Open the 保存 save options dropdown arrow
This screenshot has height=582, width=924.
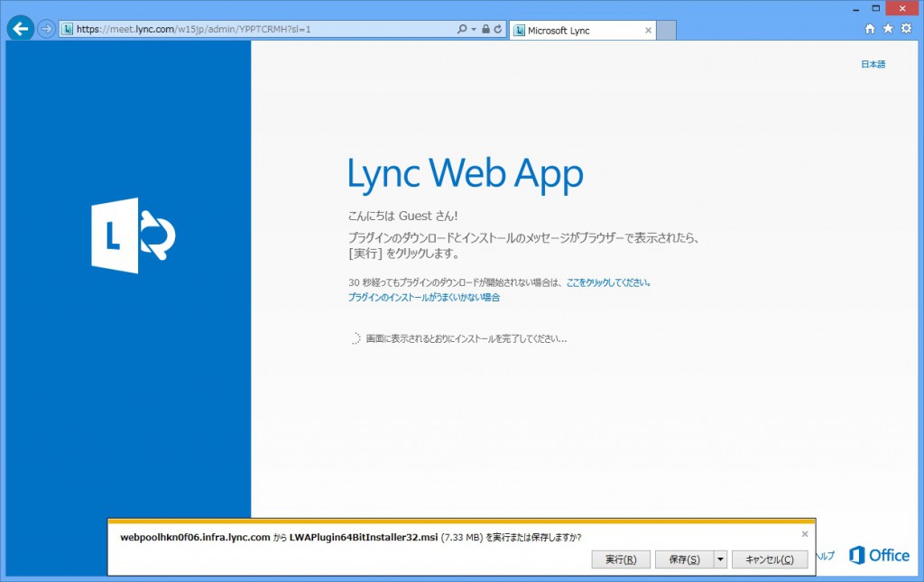coord(720,559)
